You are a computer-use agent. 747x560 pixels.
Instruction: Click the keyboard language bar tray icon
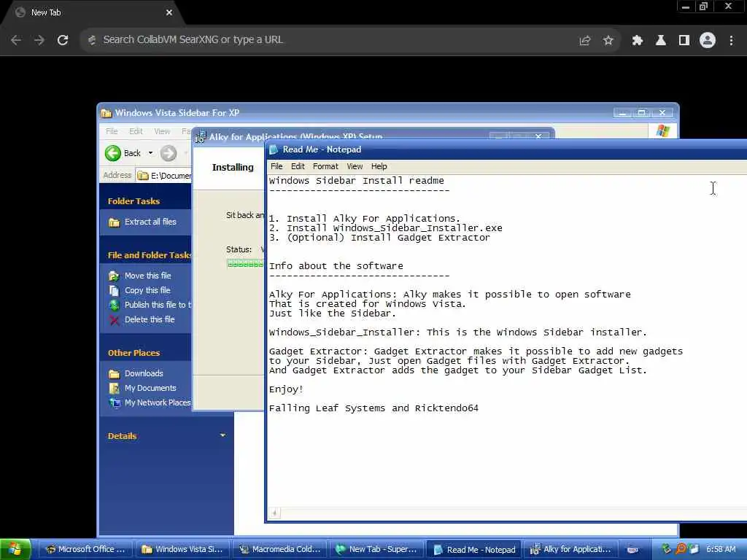632,550
